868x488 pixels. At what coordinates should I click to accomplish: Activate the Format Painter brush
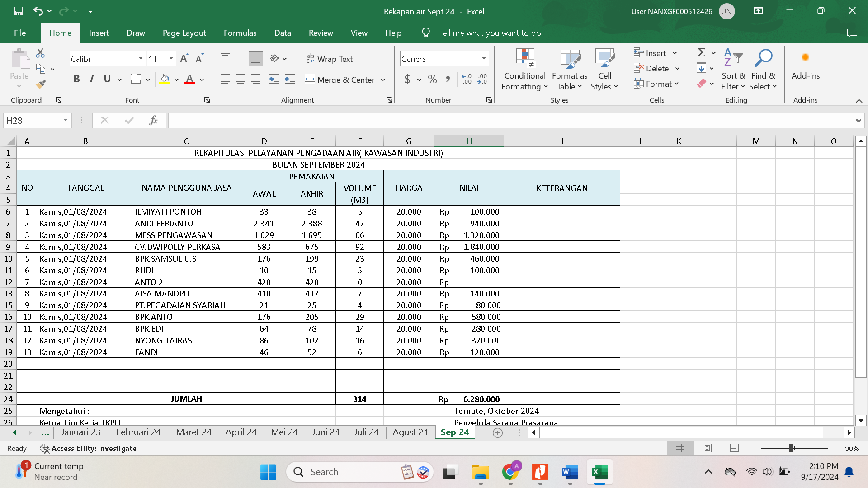41,84
